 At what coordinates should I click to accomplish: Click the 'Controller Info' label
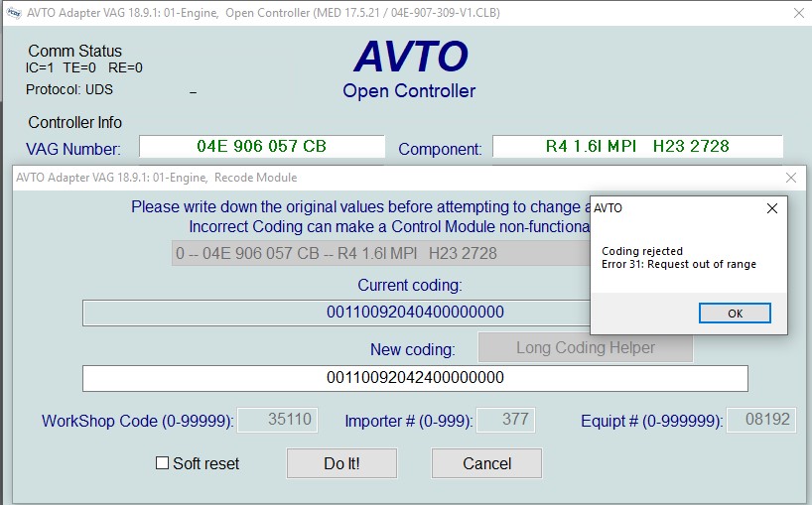click(75, 123)
